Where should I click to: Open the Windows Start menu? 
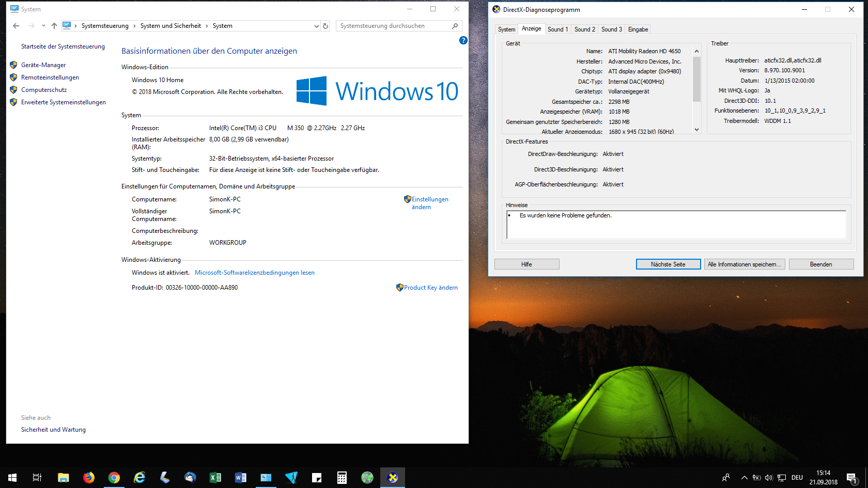tap(12, 478)
